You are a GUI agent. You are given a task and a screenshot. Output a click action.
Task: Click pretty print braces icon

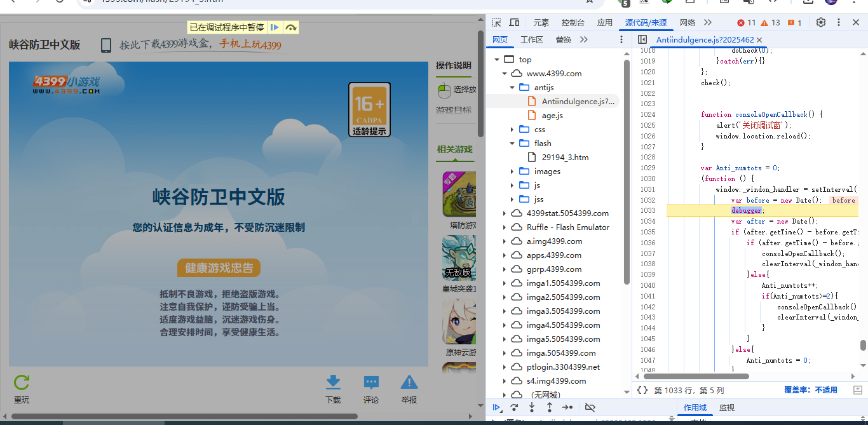coord(642,390)
